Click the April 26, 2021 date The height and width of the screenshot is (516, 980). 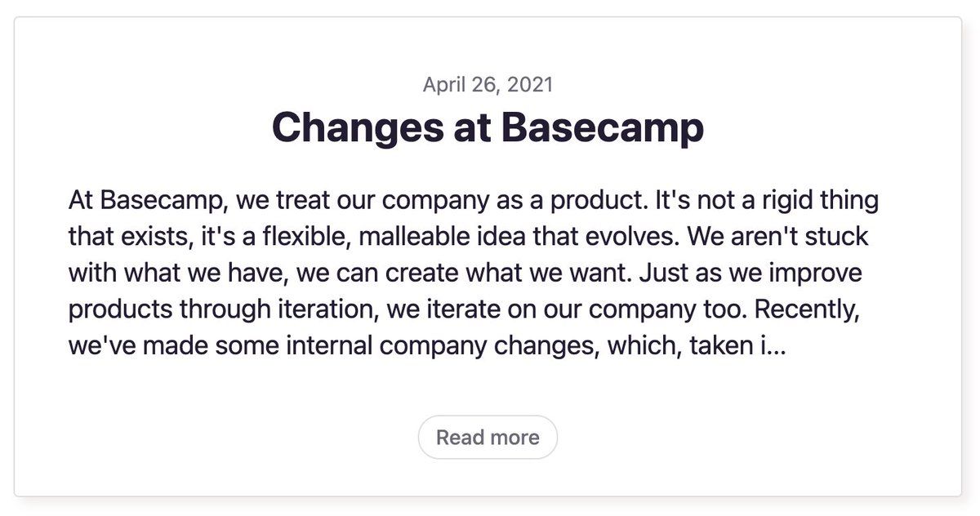488,84
